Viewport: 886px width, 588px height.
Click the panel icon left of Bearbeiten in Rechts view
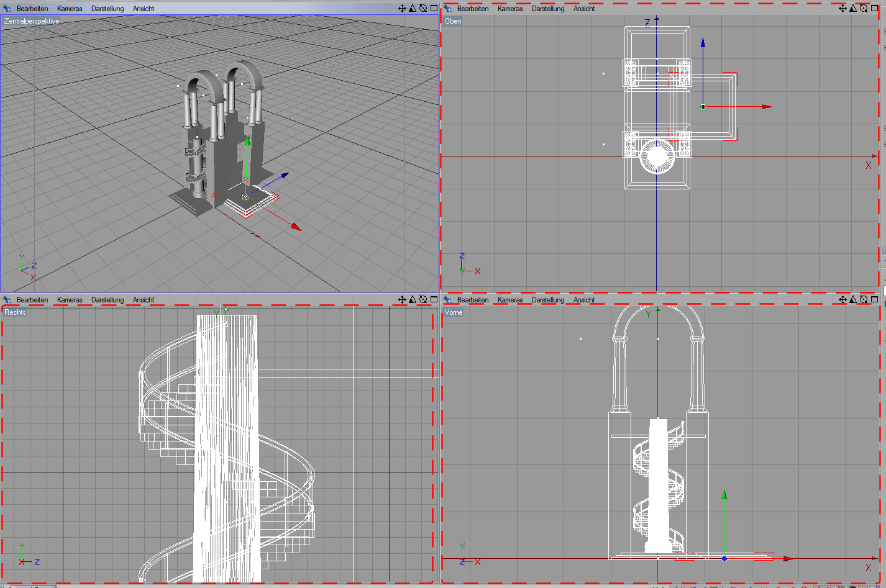tap(7, 300)
